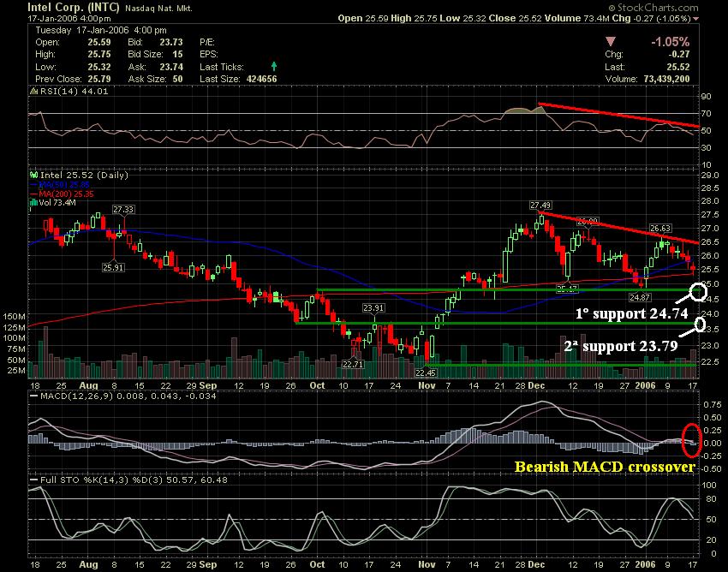Click the red MA(200) legend line marker
The height and width of the screenshot is (572, 728).
click(33, 194)
